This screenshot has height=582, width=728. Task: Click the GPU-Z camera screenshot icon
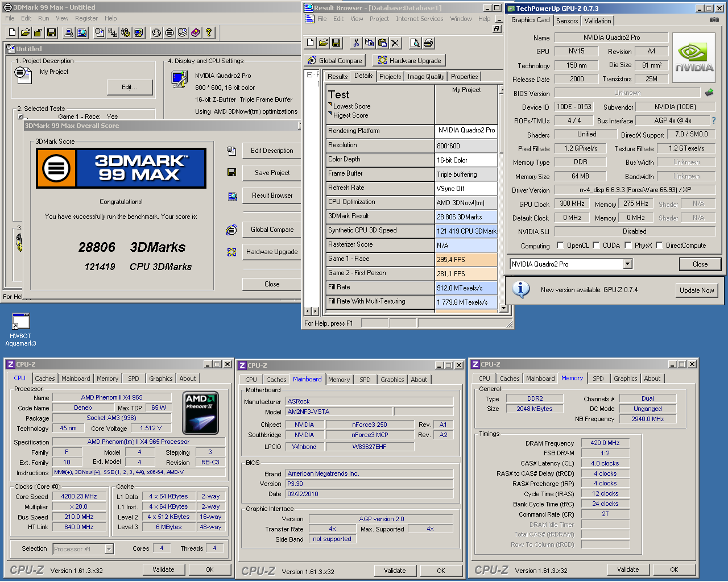coord(714,20)
